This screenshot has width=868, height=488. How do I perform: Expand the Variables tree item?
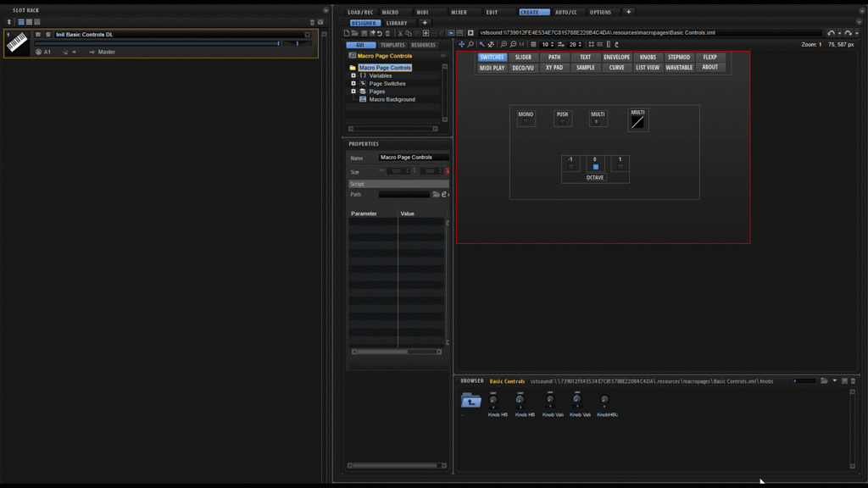point(353,75)
